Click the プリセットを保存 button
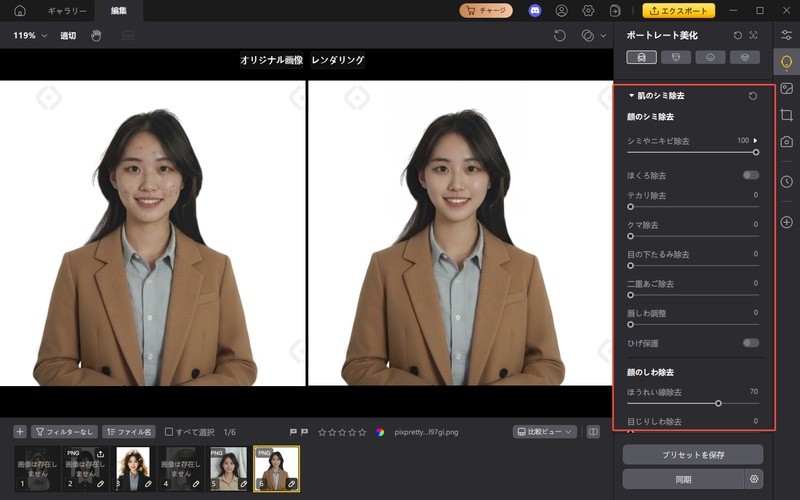This screenshot has width=800, height=500. pyautogui.click(x=692, y=454)
